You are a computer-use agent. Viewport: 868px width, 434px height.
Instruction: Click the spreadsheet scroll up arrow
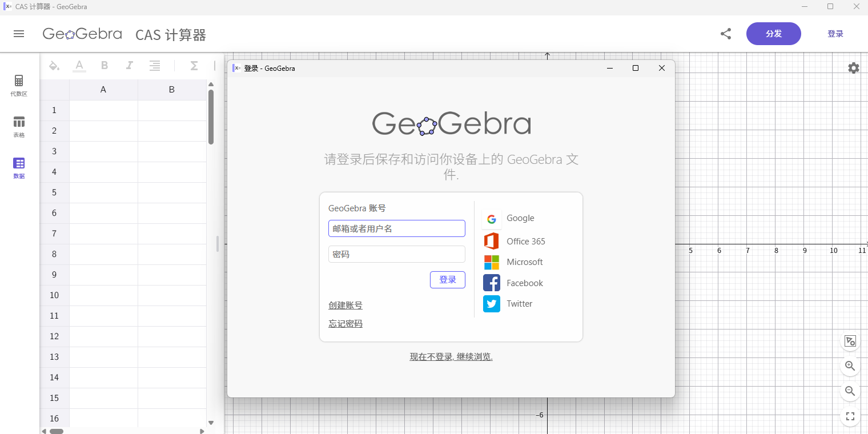click(211, 85)
